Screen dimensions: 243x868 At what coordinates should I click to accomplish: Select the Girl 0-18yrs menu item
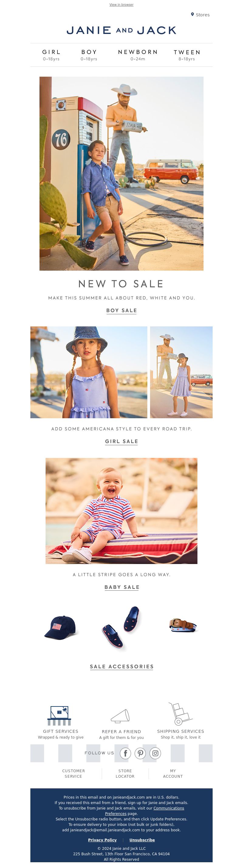51,55
